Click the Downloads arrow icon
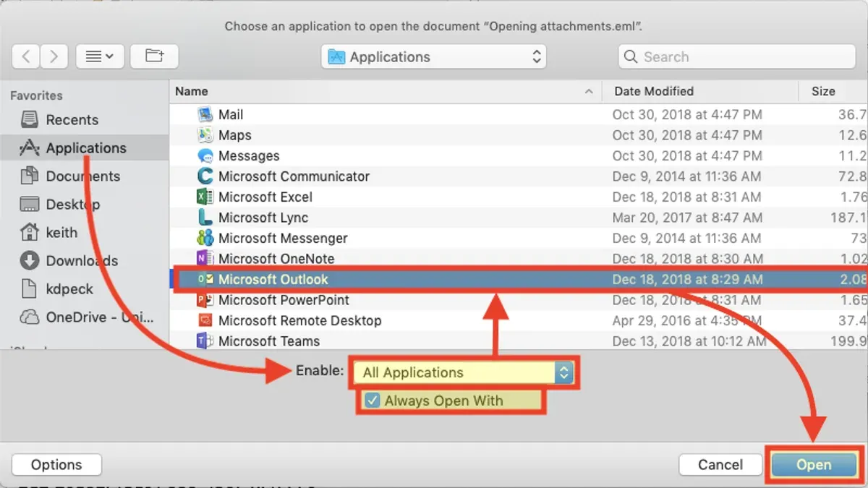868x488 pixels. [29, 261]
